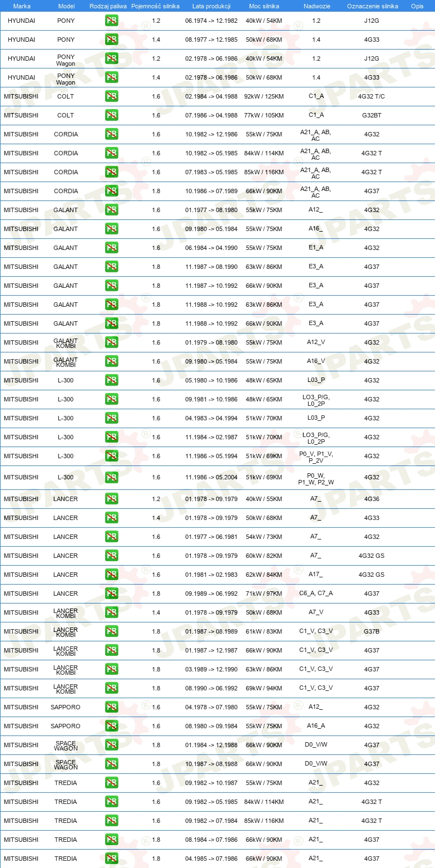Select production years 09.1982 -> 10.1987
The image size is (435, 868).
pos(211,783)
